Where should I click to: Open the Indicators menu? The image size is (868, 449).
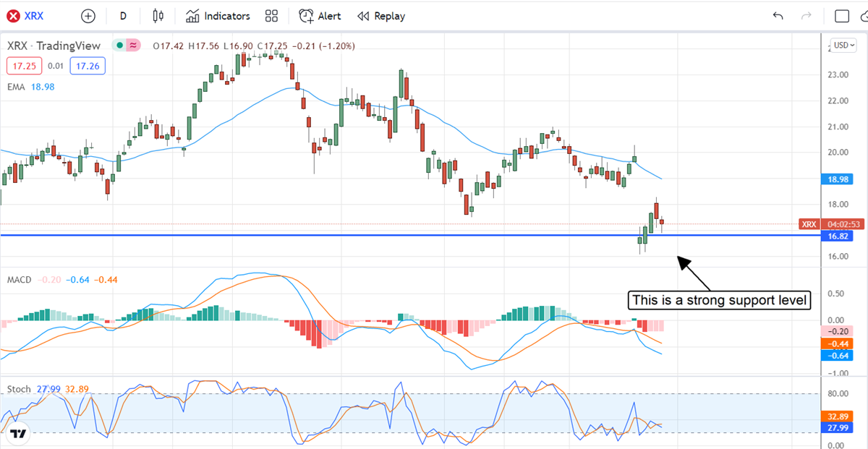[x=218, y=16]
